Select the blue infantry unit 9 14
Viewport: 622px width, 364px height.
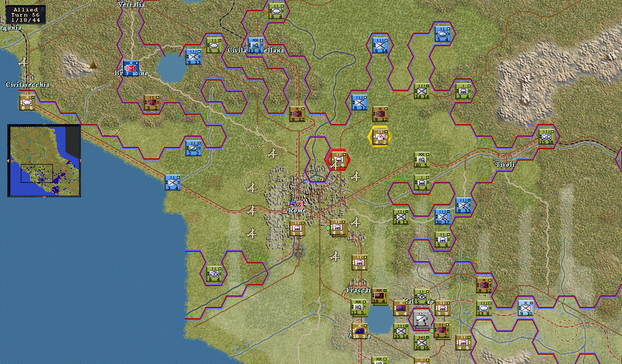[380, 46]
